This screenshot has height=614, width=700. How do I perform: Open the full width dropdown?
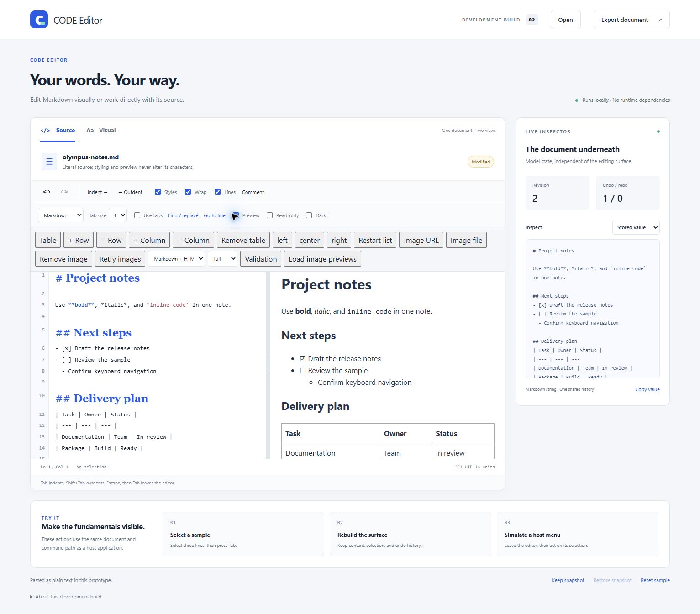coord(222,259)
